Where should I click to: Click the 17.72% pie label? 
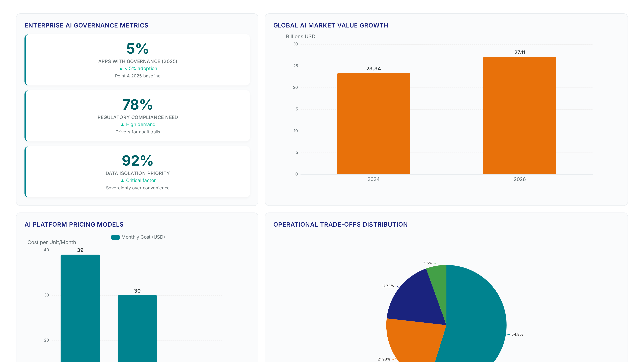388,286
